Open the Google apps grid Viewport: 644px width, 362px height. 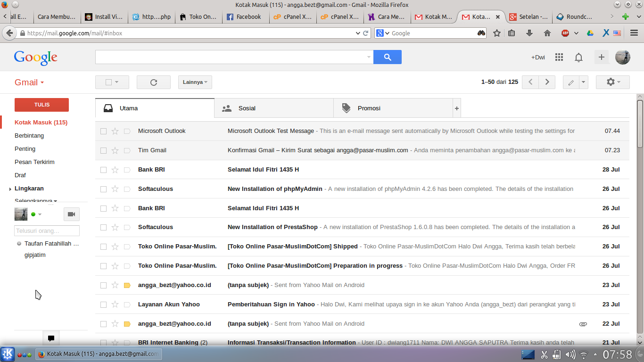[x=559, y=57]
